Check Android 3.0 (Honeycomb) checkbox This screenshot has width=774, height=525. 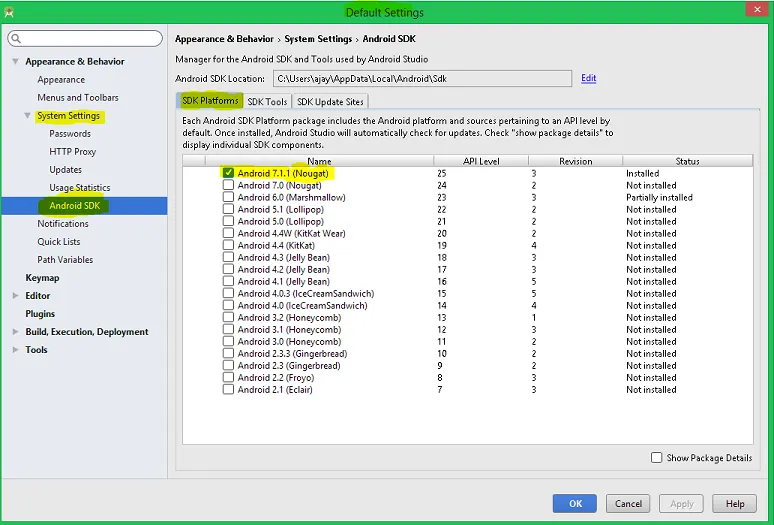point(228,341)
